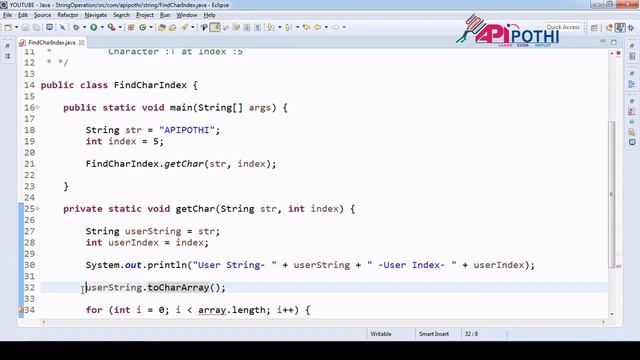Click the Search flashlight toolbar icon
The width and height of the screenshot is (640, 360).
(184, 27)
